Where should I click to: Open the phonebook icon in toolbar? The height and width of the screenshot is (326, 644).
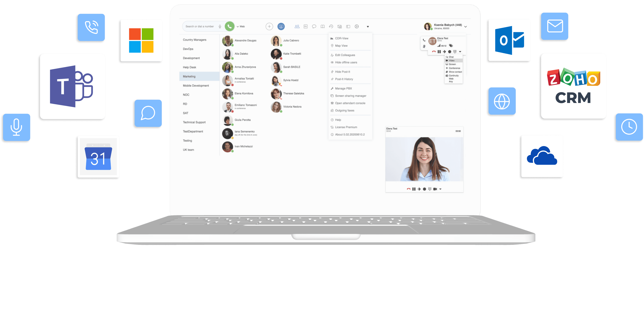[323, 26]
